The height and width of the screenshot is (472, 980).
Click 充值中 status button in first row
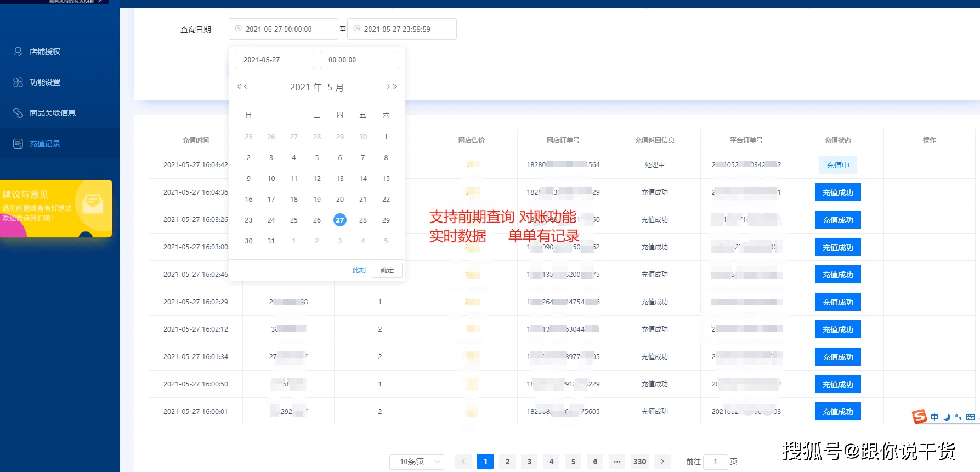838,165
